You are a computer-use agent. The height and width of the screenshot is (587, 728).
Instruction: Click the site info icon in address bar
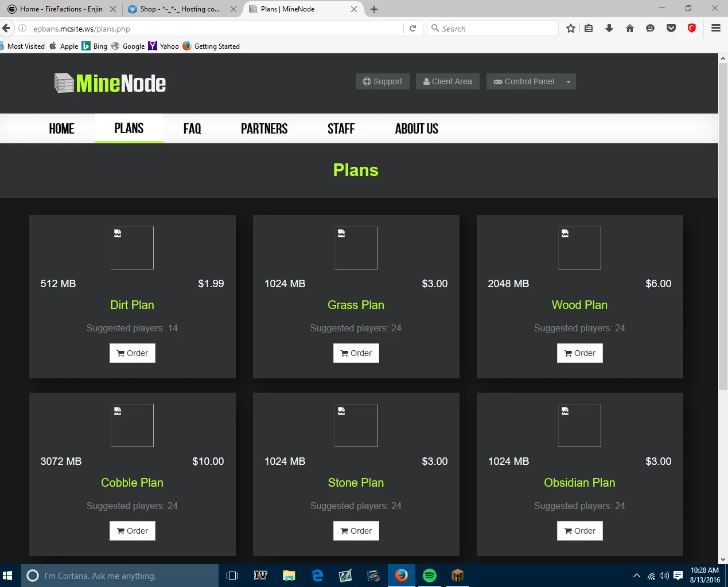(22, 28)
